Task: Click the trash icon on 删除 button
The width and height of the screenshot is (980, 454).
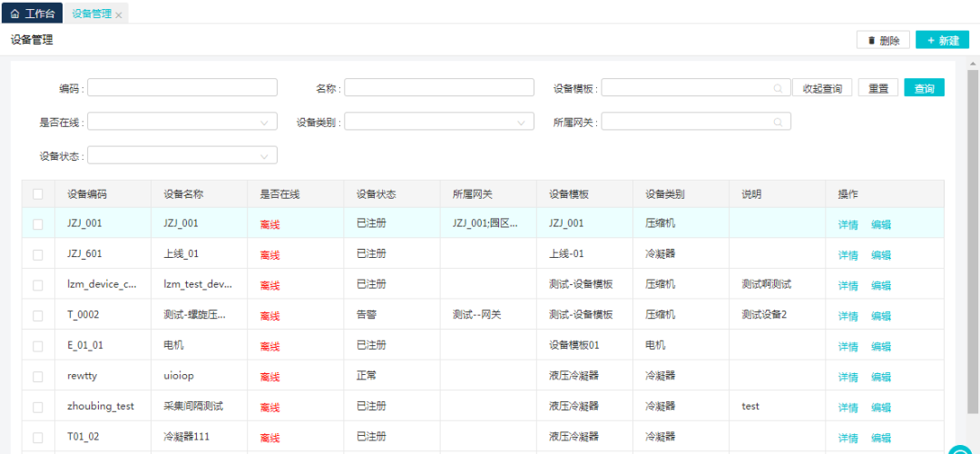Action: (x=872, y=40)
